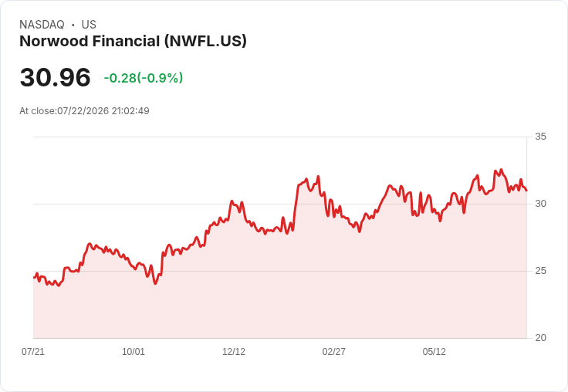Select the 10/01 date axis label

click(x=134, y=352)
